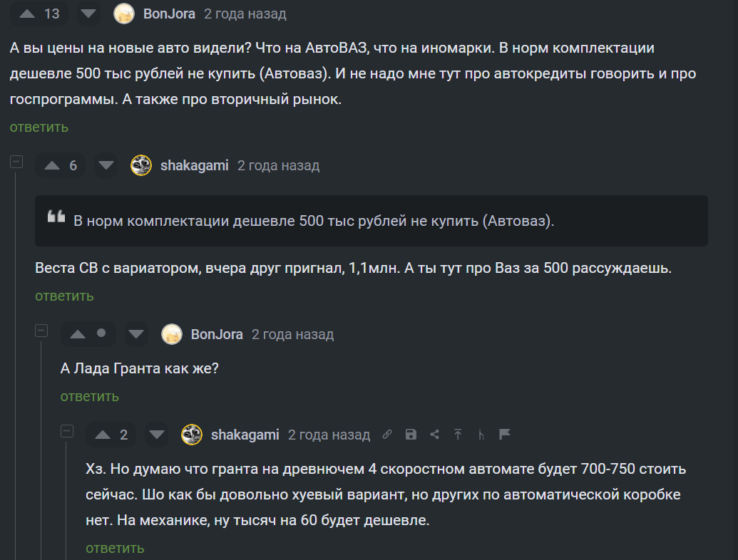Open BonJora's profile from top comment
Image resolution: width=738 pixels, height=560 pixels.
[x=169, y=14]
